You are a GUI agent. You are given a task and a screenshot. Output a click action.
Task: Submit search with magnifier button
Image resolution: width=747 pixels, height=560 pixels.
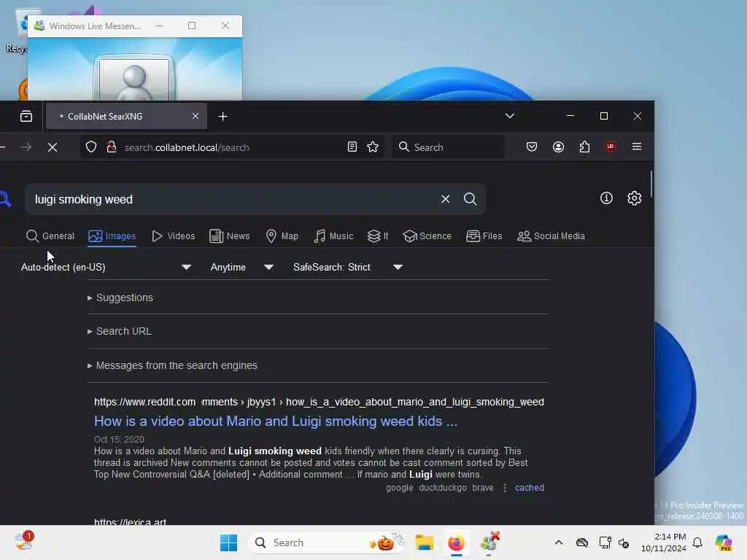(471, 199)
